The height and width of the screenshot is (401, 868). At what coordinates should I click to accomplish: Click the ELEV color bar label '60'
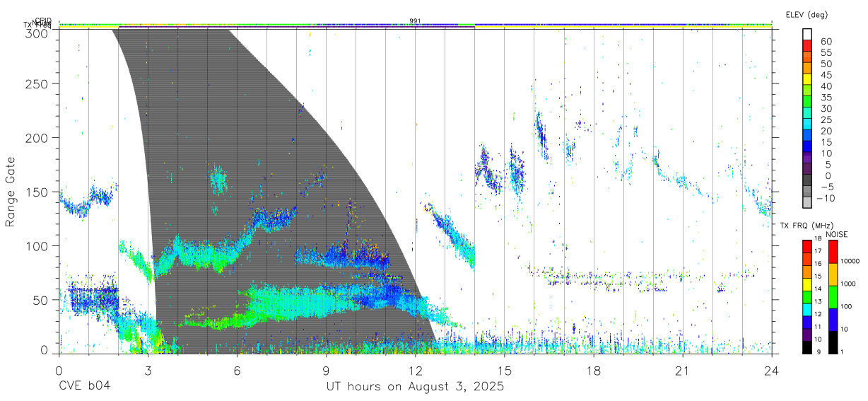click(826, 41)
